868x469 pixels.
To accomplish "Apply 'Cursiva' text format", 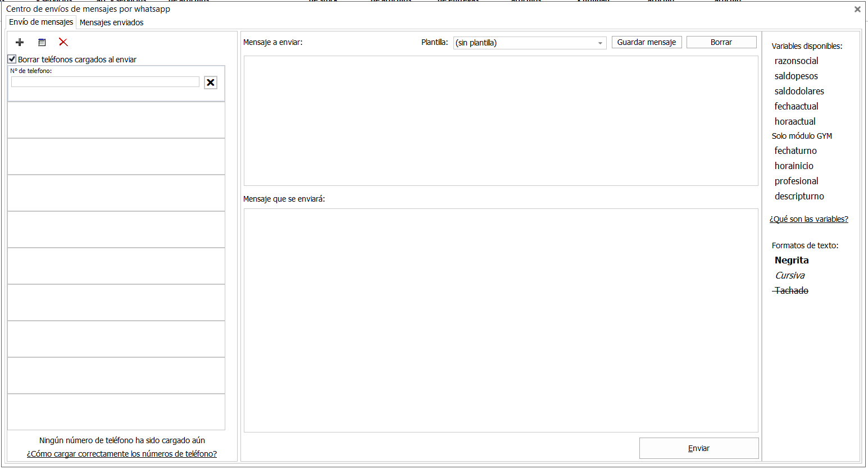I will (790, 275).
